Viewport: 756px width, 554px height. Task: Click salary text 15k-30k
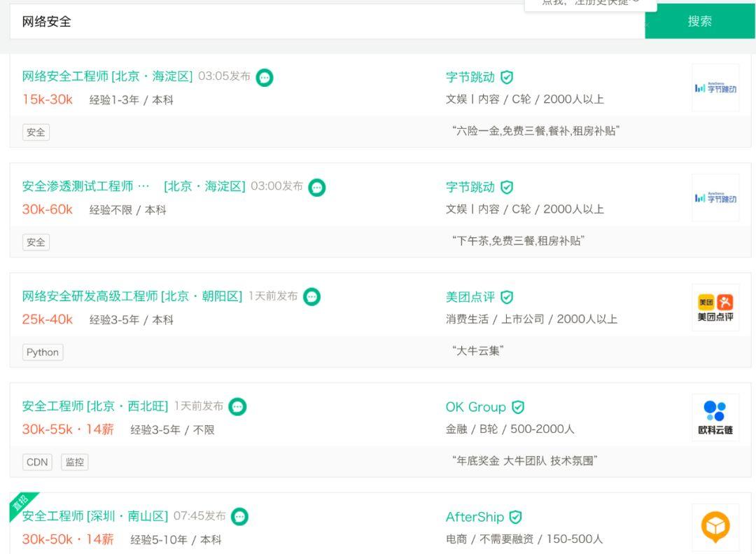[x=48, y=99]
